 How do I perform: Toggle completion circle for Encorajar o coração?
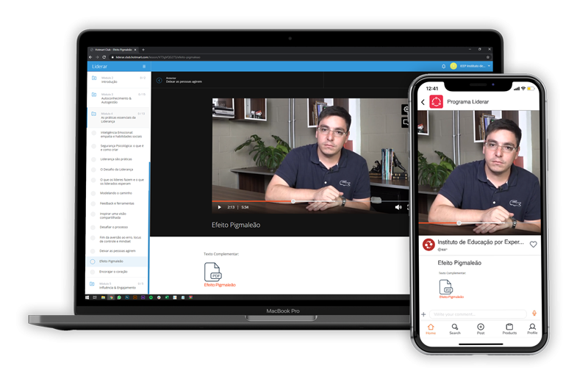pos(93,272)
